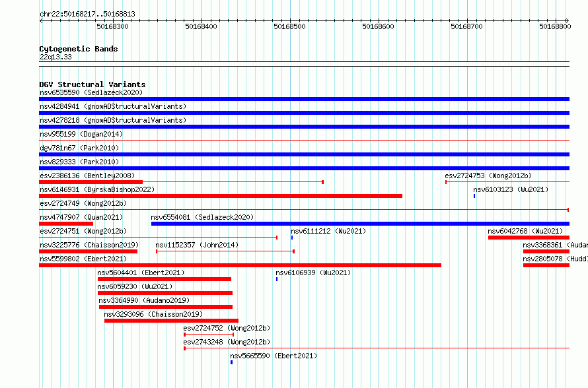Click esv2386136 (Bentley2008) label
Viewport: 588px width, 388px height.
(x=87, y=176)
